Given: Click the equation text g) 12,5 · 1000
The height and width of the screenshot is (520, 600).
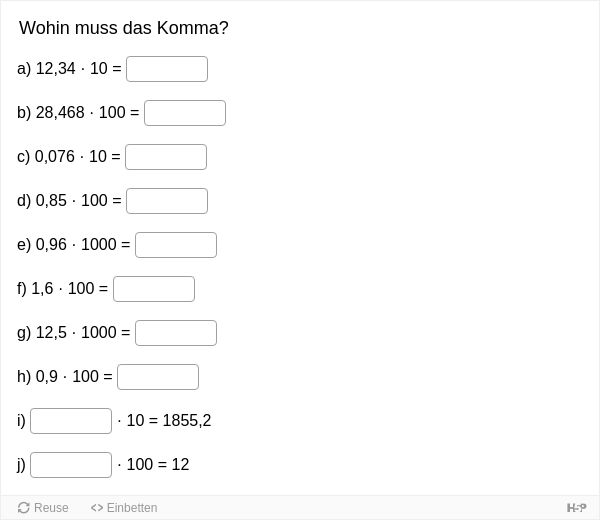Looking at the screenshot, I should pos(67,333).
